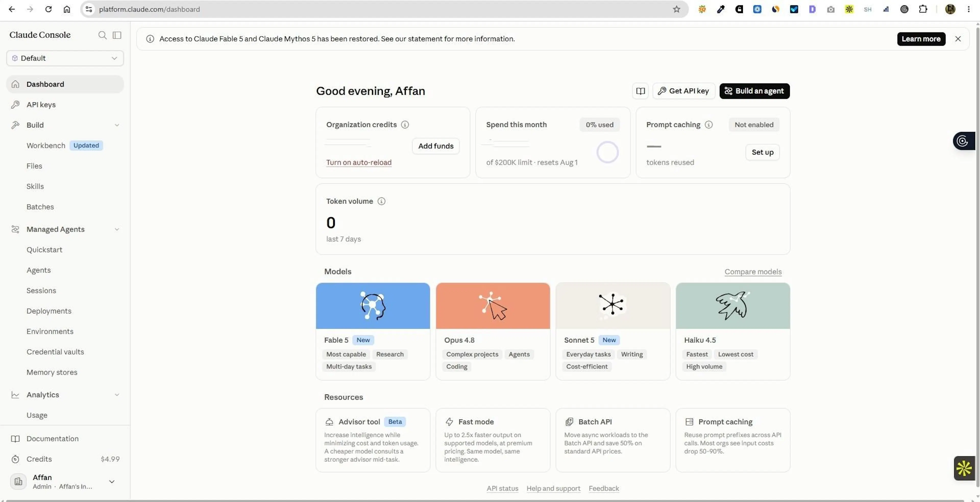
Task: Collapse the Managed Agents section
Action: pos(117,229)
